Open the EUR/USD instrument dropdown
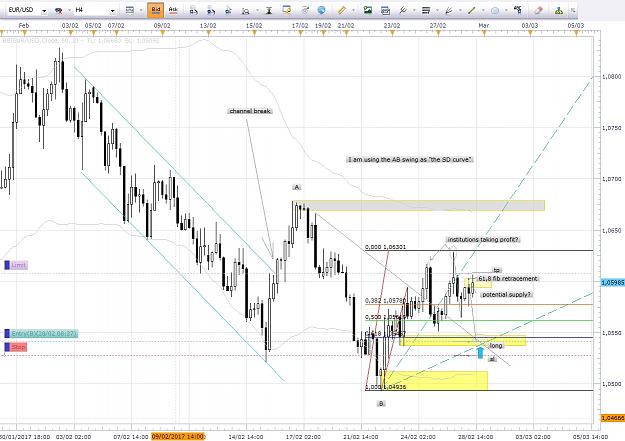 pos(44,10)
